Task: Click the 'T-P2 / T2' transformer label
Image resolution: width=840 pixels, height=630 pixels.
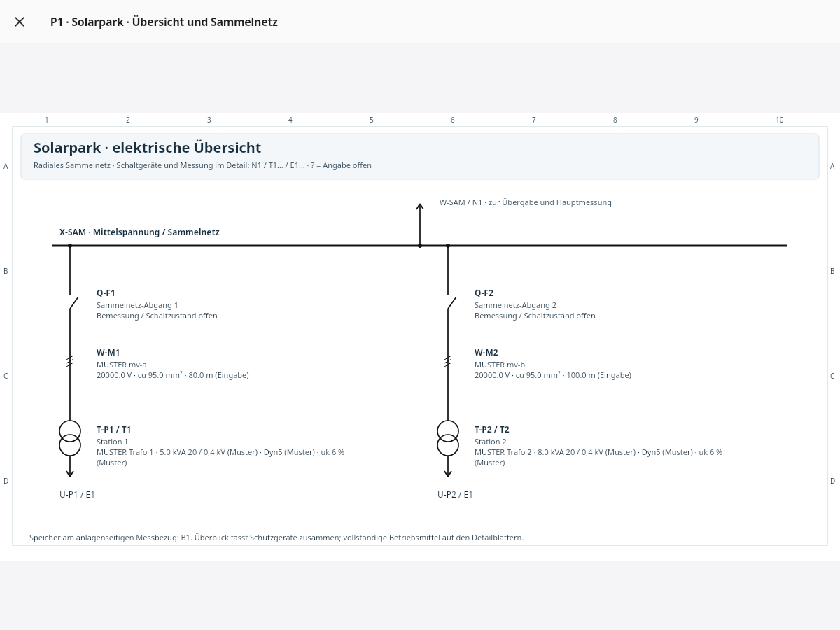Action: [x=492, y=430]
